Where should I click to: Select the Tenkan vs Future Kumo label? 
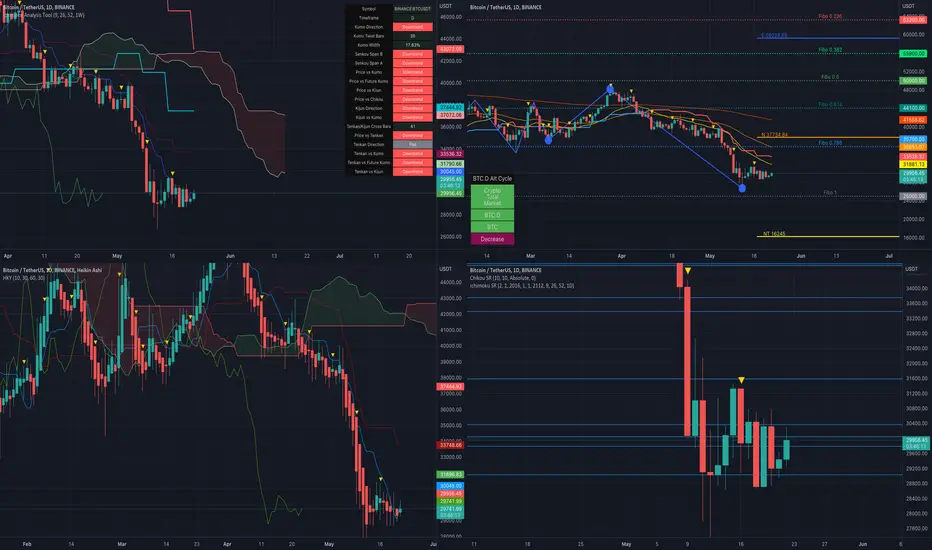369,162
